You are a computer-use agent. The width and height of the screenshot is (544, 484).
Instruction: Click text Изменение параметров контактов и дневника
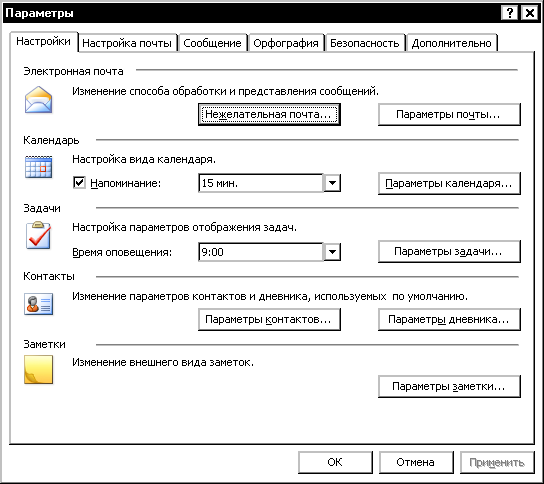270,296
